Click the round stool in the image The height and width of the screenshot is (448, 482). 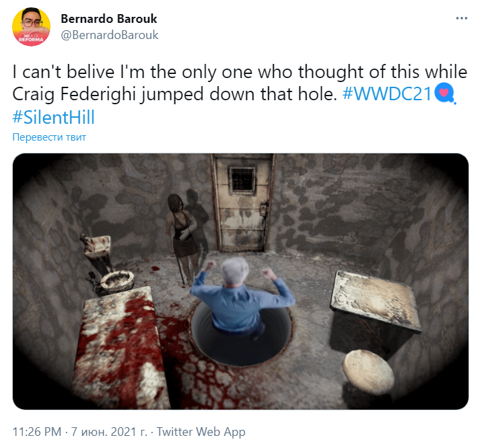click(368, 372)
